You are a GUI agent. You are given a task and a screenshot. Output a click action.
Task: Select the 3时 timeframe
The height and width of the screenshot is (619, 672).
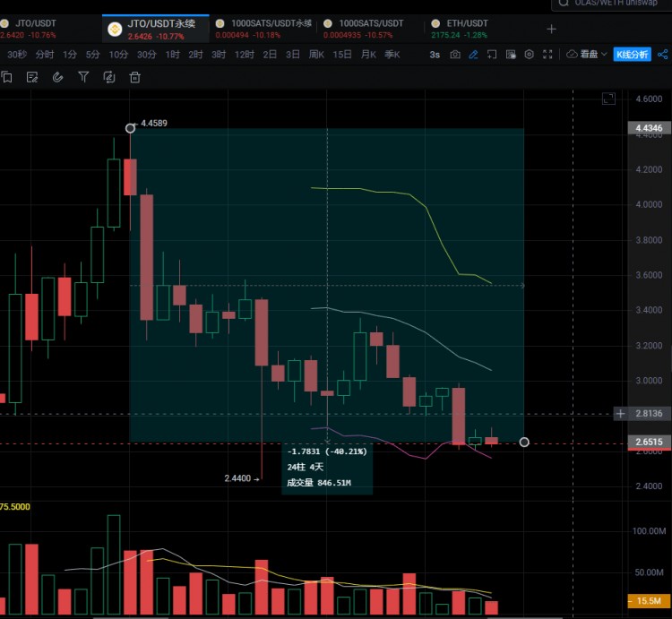[x=219, y=55]
